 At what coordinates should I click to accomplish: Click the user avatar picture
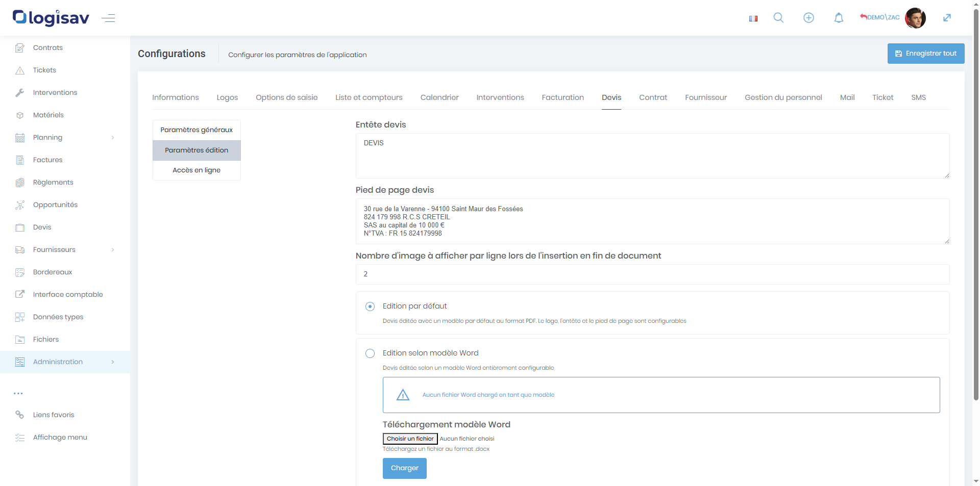pos(915,18)
